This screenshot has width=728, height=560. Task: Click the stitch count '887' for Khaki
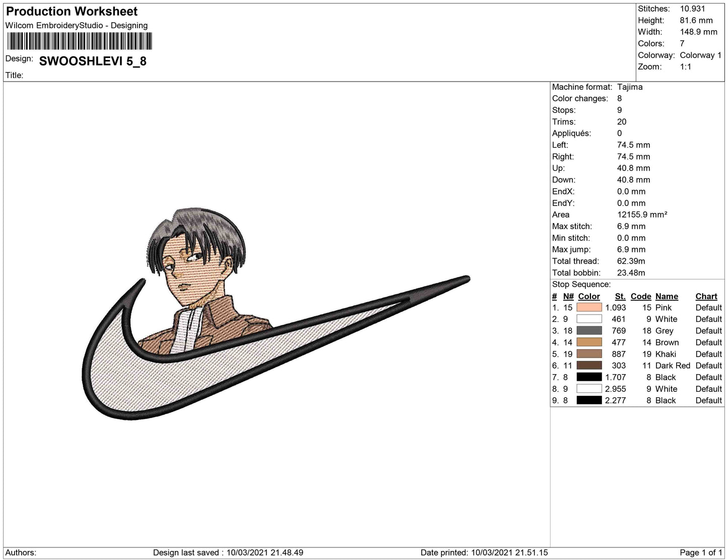619,354
